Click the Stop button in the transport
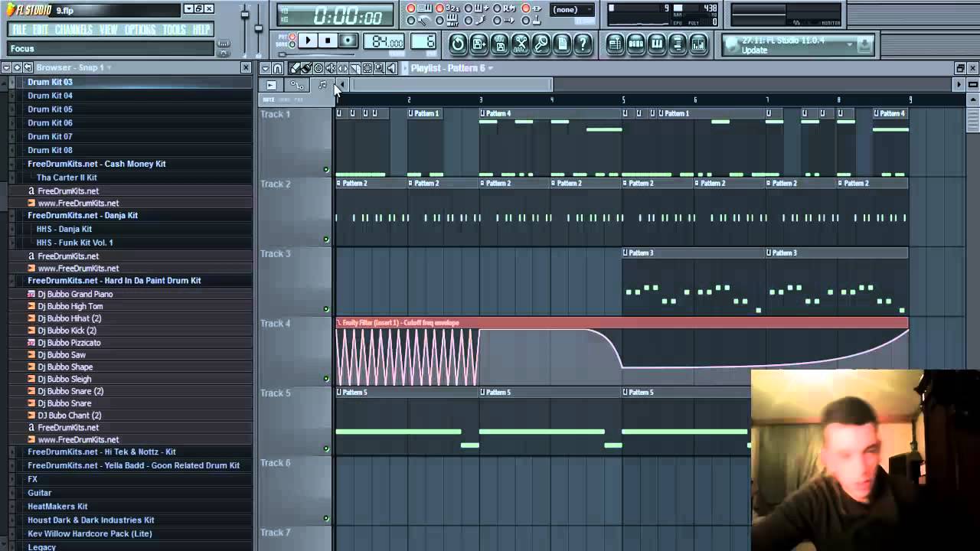Image resolution: width=980 pixels, height=551 pixels. pyautogui.click(x=328, y=41)
